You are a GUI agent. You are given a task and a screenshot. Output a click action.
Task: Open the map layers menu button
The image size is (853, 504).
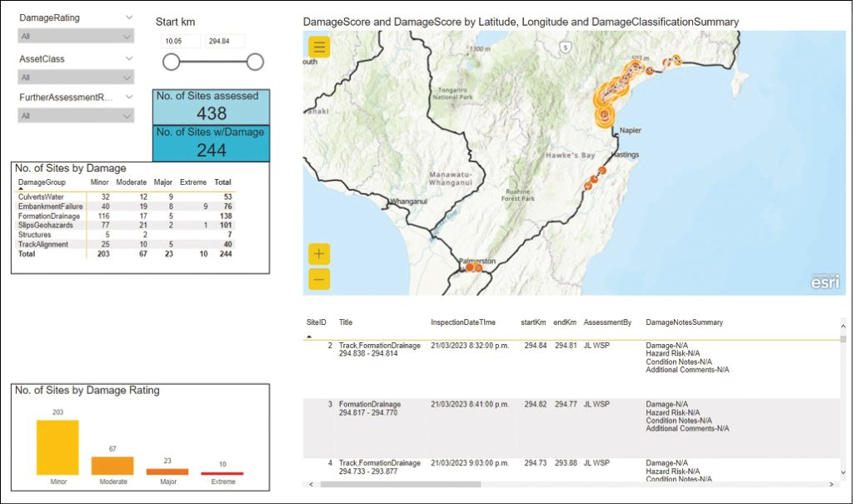(x=320, y=47)
